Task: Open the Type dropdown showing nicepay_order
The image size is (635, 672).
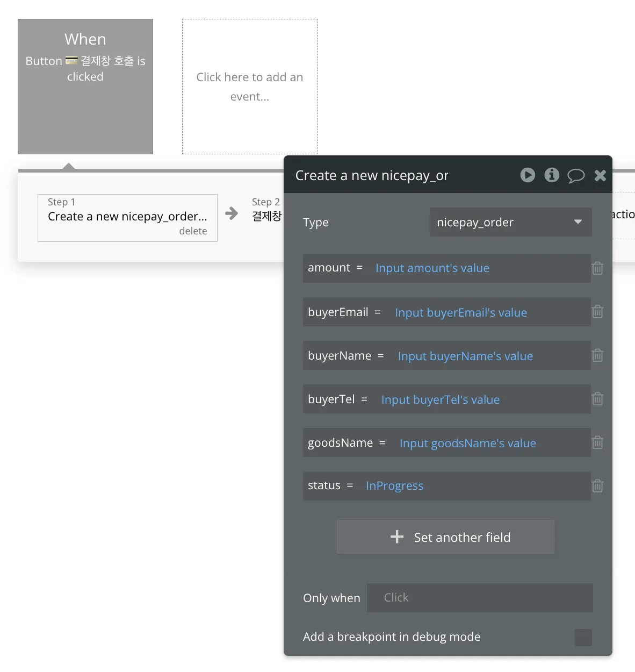Action: click(511, 222)
